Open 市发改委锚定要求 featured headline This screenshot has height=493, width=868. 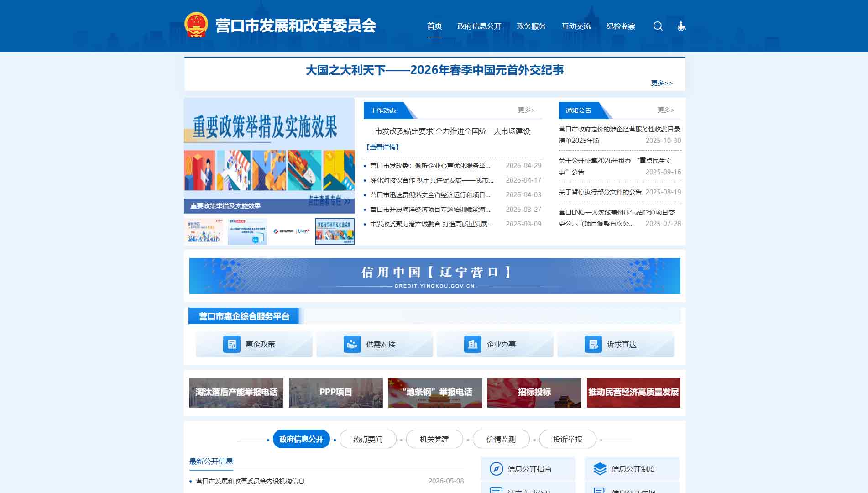(452, 131)
